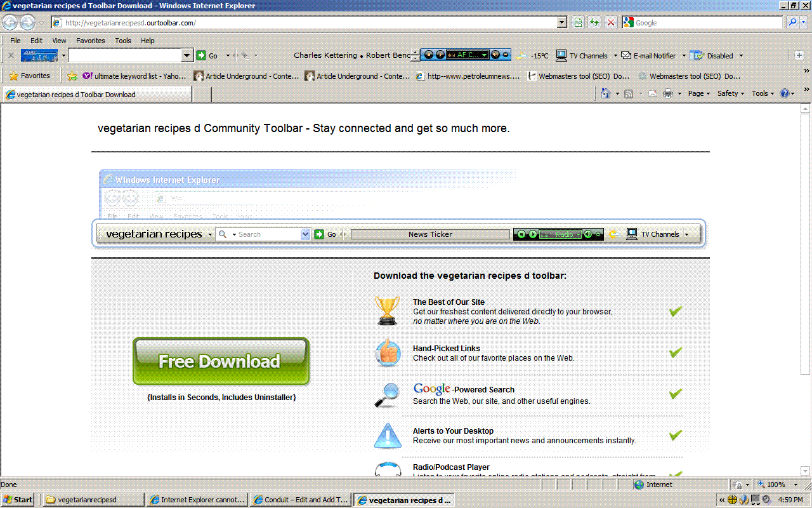Expand the E-mail Notifier dropdown arrow

(x=683, y=56)
